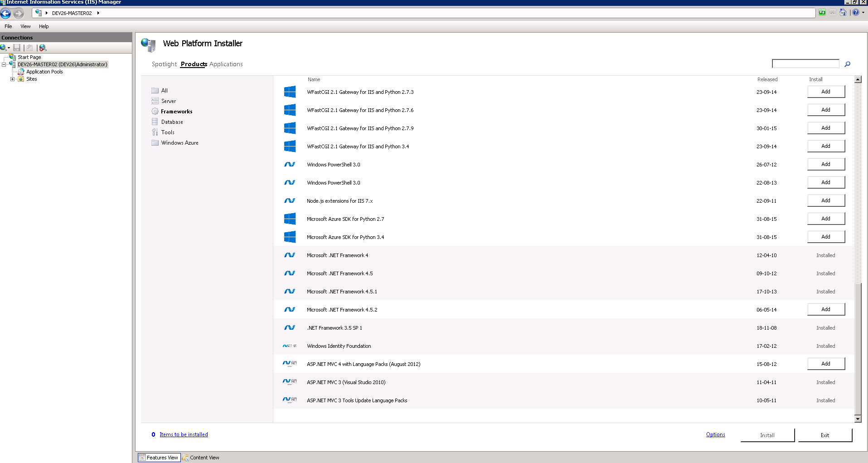Open the dropdown arrow beside the connect icon
Screen dimensions: 868x463
[9, 48]
